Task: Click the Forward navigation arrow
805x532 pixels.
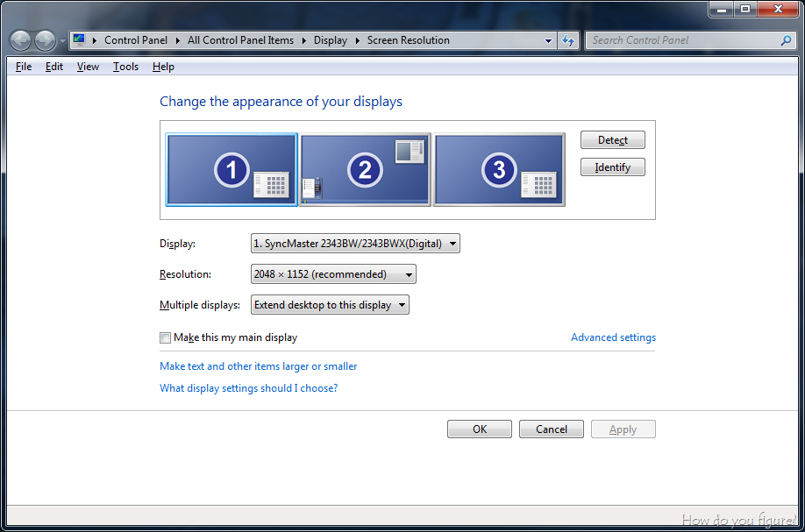Action: (x=45, y=40)
